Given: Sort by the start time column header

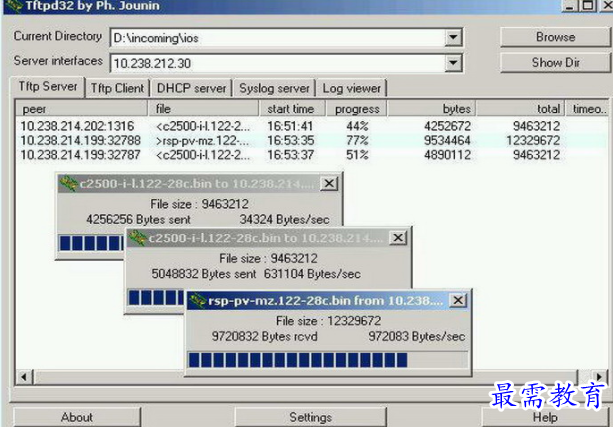Looking at the screenshot, I should click(292, 109).
